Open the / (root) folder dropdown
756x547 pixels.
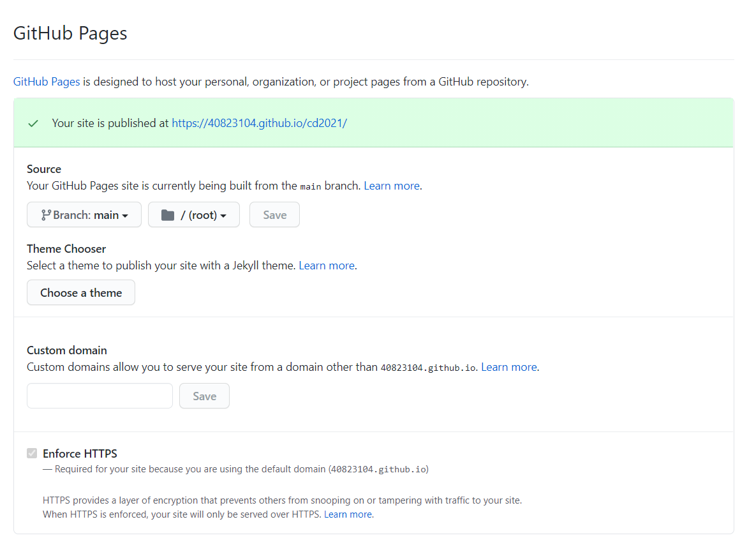click(194, 214)
